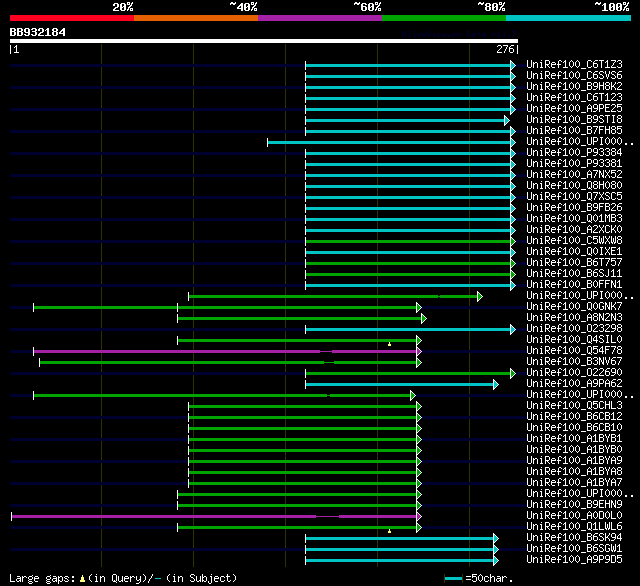Click the orange ~40% identity legend segment
640x586 pixels.
click(196, 18)
